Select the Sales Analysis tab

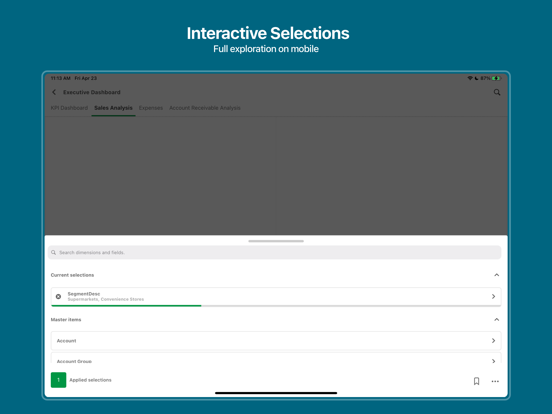(113, 108)
